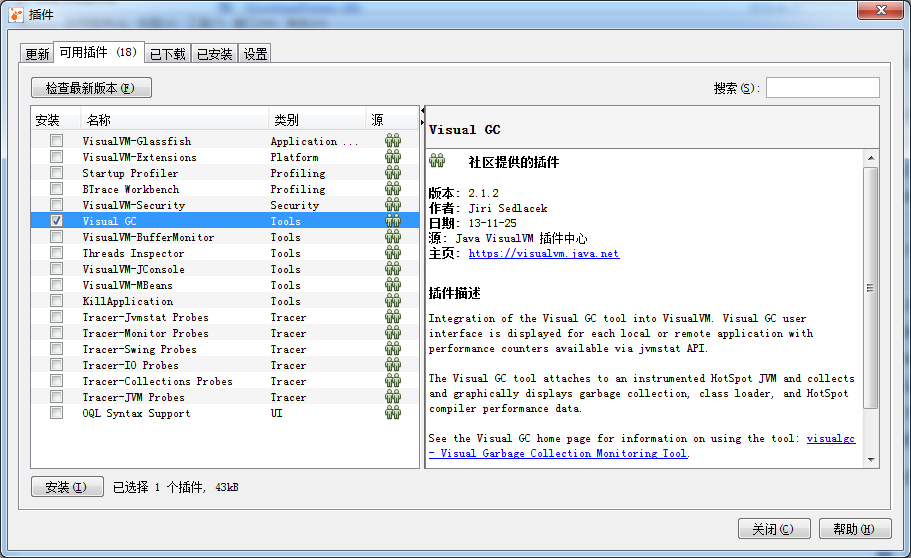Click the source icon in KillApplication row

(x=393, y=301)
